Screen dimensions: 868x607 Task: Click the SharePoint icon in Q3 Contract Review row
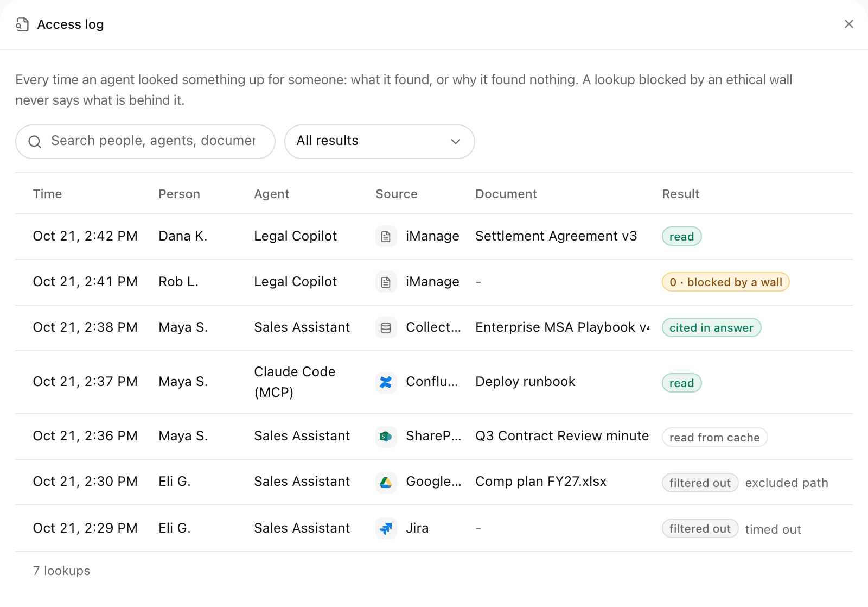click(x=386, y=437)
